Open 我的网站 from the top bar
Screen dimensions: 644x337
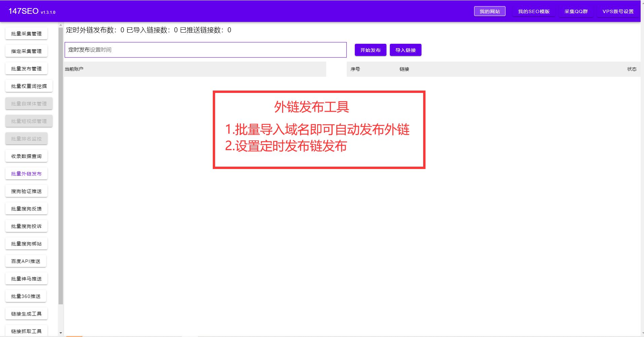490,11
